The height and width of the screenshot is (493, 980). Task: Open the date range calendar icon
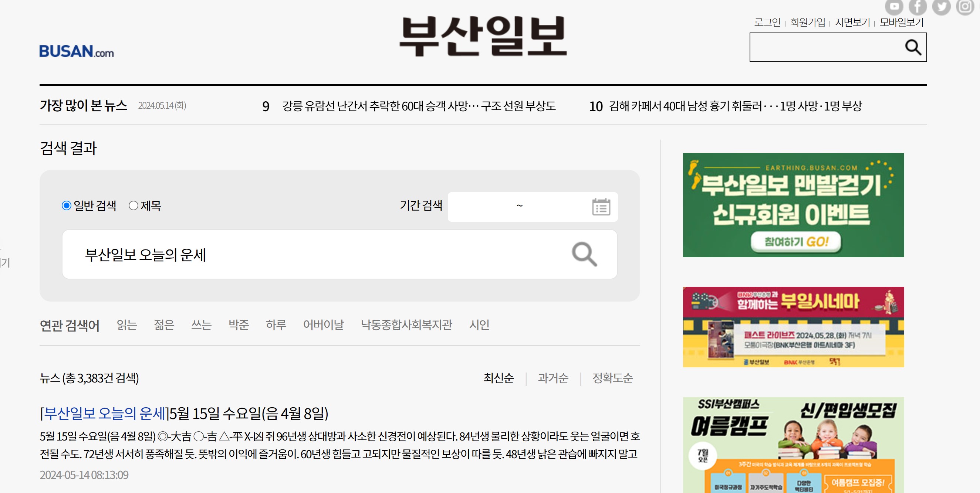point(601,207)
